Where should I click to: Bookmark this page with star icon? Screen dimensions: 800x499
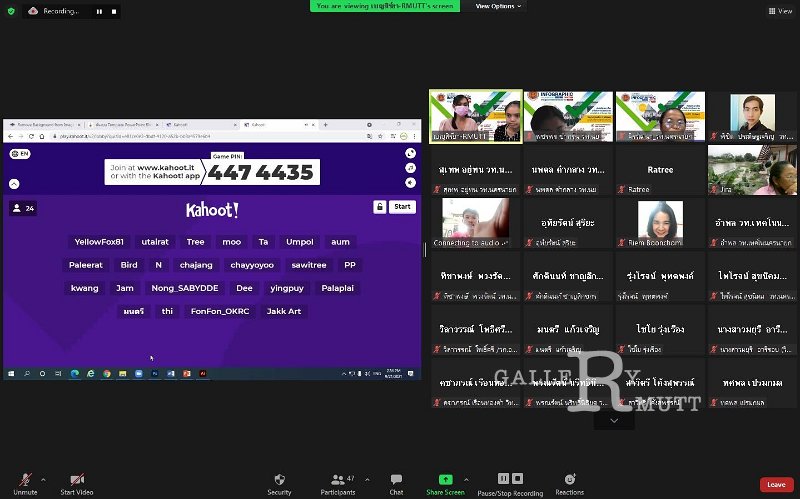380,136
